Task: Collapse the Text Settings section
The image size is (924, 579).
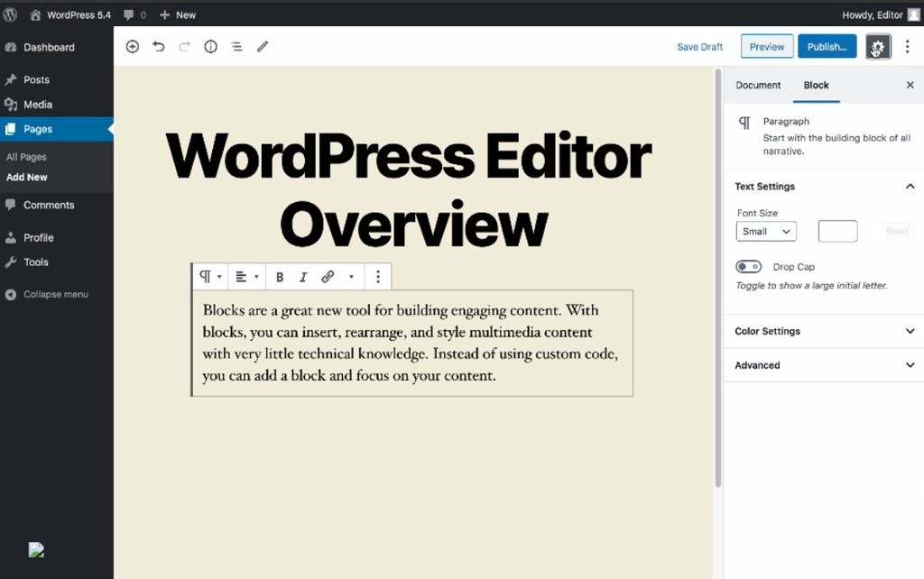Action: [824, 186]
